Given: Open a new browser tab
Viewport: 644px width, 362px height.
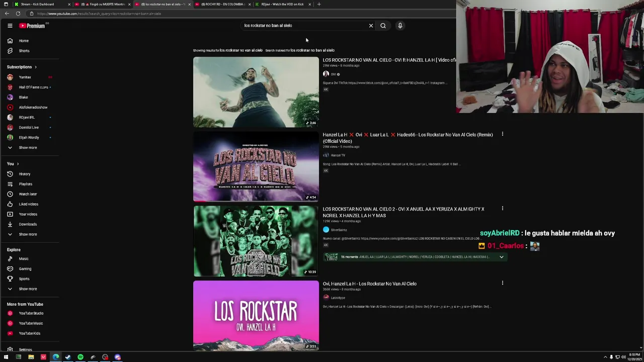Looking at the screenshot, I should click(318, 4).
